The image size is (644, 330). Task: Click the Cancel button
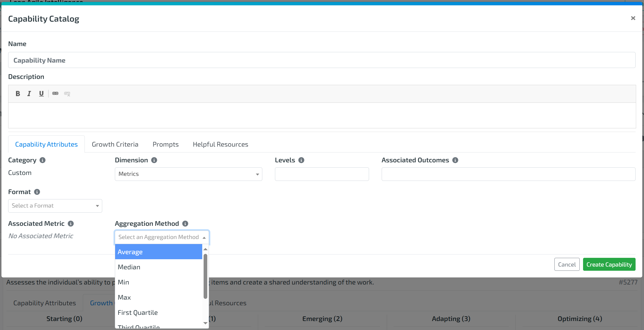(566, 265)
